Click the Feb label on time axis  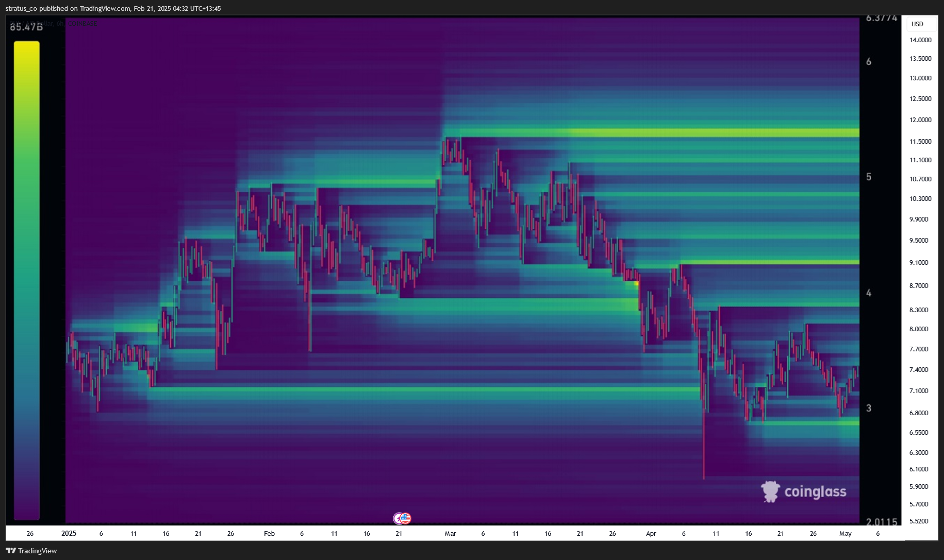click(269, 534)
